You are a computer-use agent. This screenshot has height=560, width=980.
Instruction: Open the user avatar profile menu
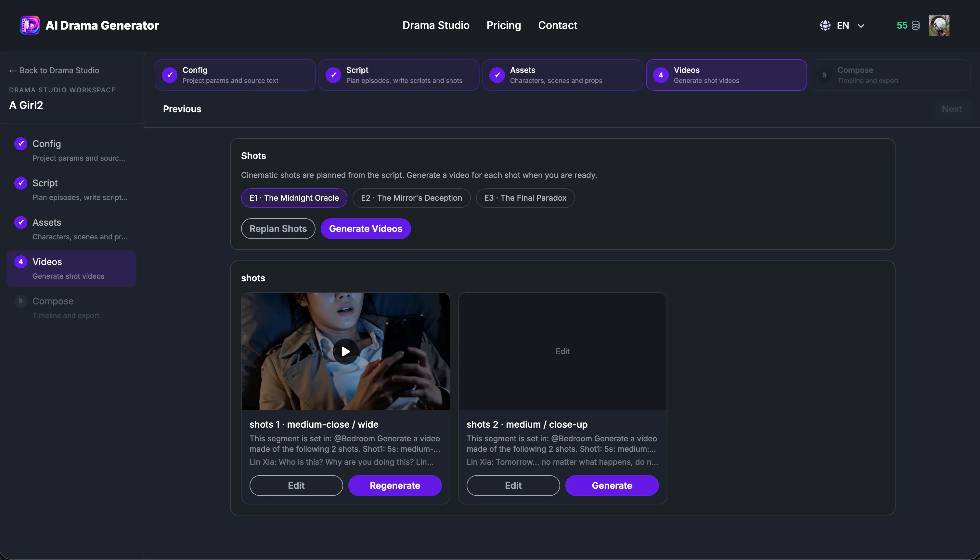(939, 25)
